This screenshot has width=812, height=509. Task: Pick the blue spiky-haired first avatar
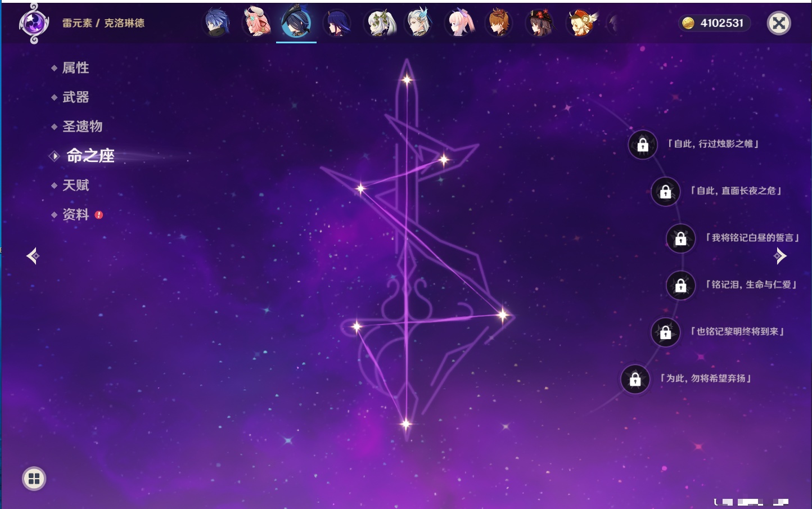point(216,23)
